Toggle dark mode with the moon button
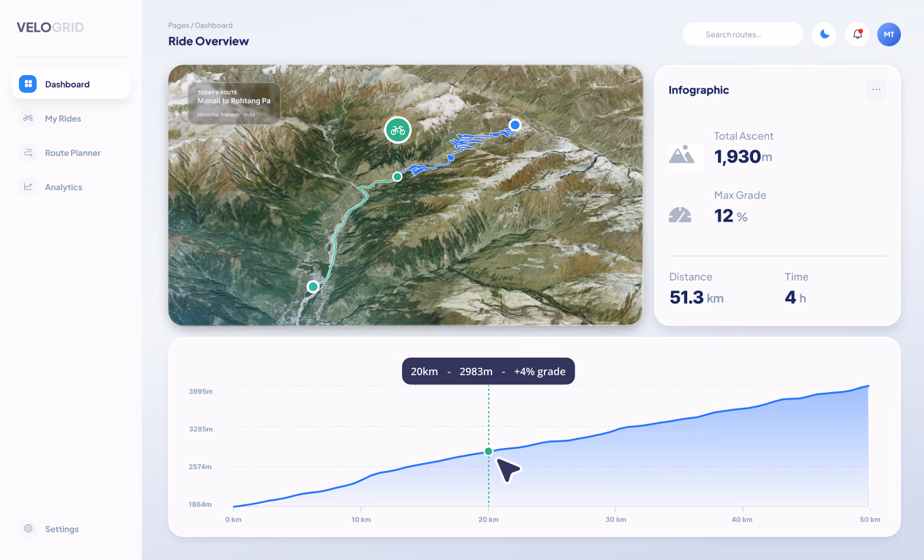Screen dimensions: 924x560 click(x=824, y=35)
